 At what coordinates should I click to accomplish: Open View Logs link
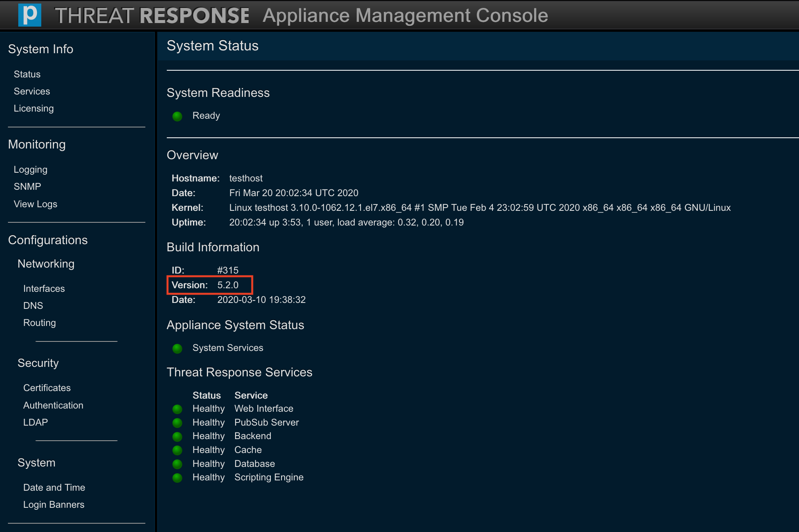point(35,204)
